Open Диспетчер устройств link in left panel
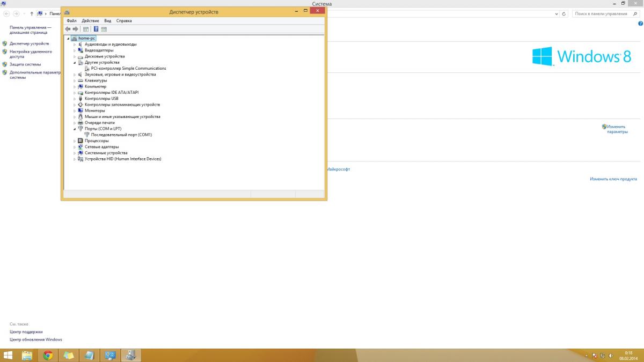Image resolution: width=644 pixels, height=362 pixels. [x=29, y=43]
